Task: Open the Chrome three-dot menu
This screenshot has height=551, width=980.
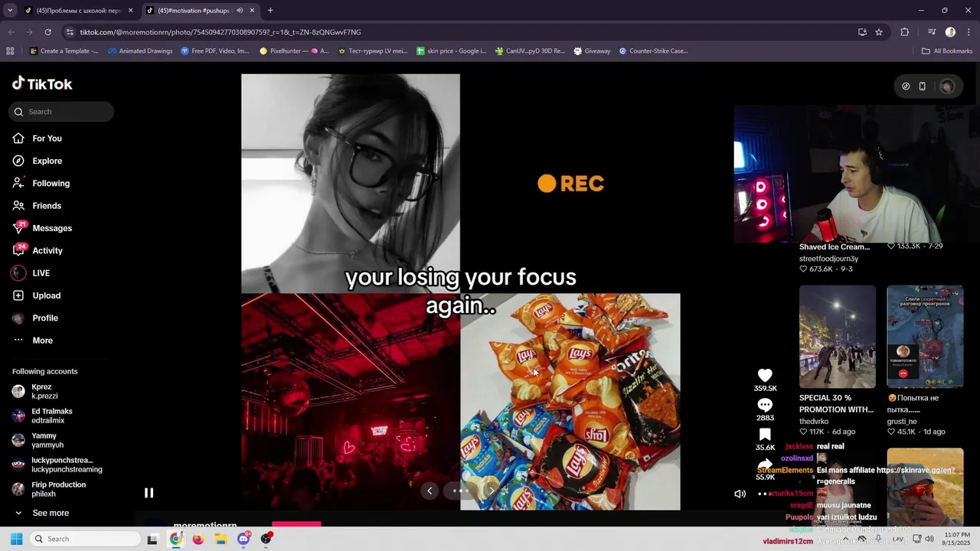Action: pyautogui.click(x=968, y=32)
